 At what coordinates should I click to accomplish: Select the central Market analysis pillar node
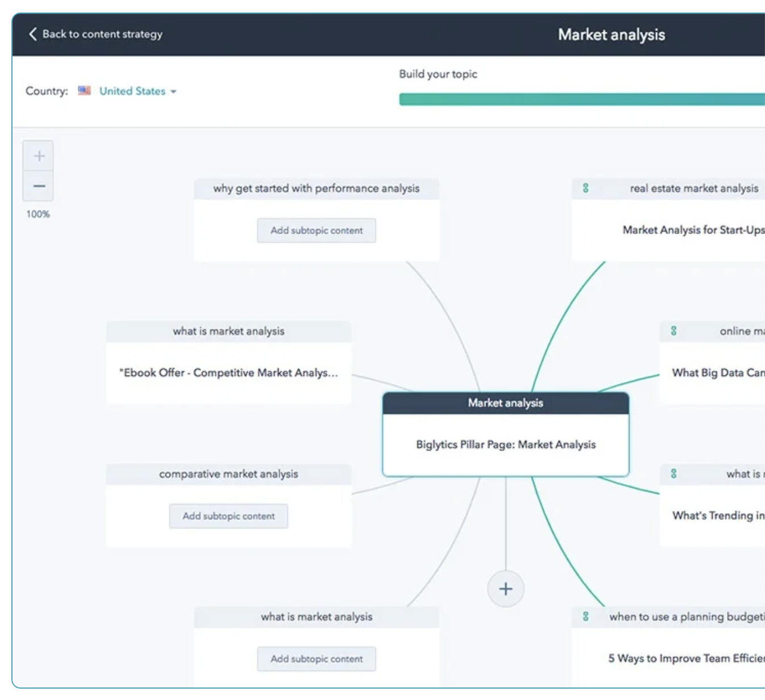pos(506,403)
